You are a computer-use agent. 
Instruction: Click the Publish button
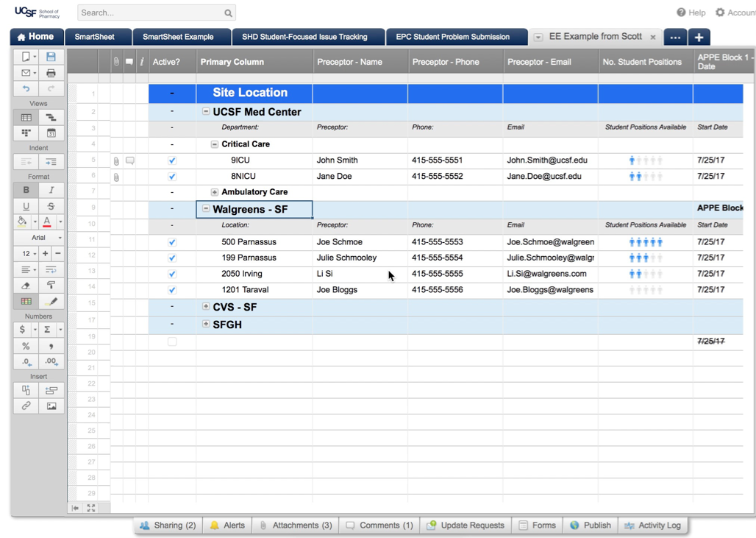(x=591, y=525)
